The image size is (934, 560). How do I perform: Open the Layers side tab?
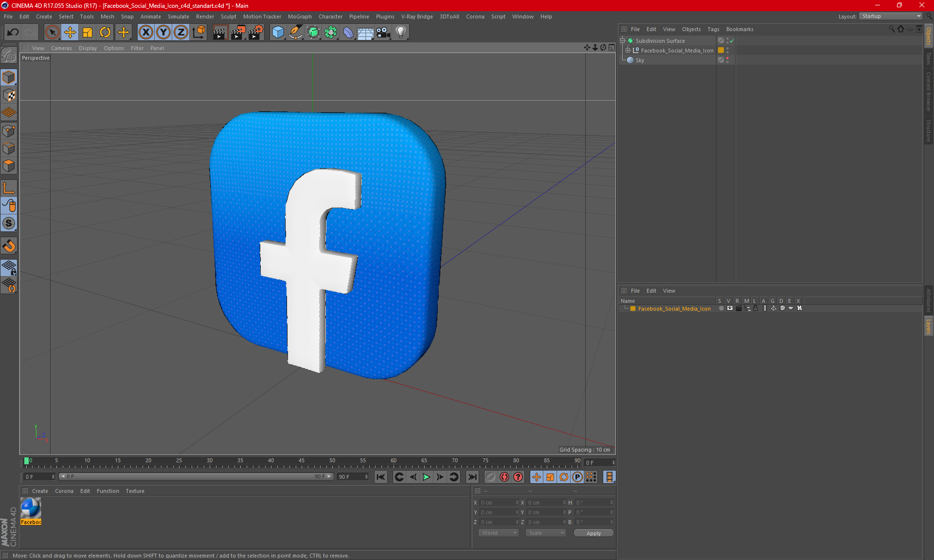(x=928, y=326)
